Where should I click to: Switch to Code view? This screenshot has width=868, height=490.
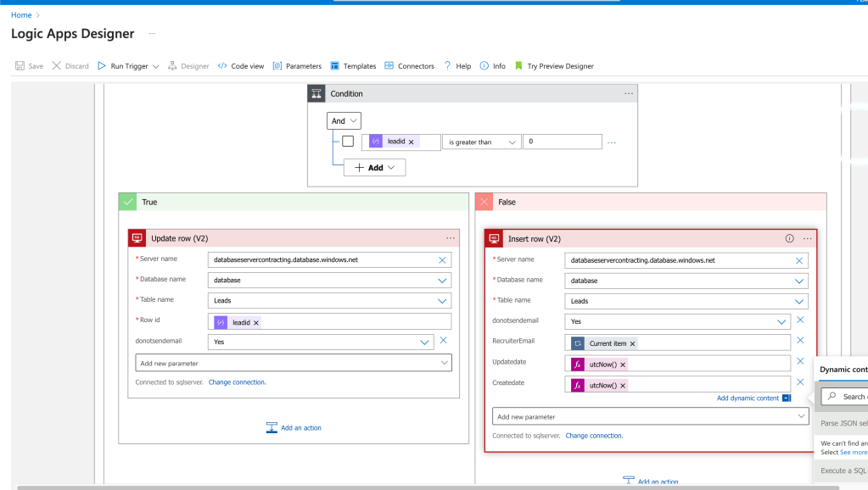241,66
